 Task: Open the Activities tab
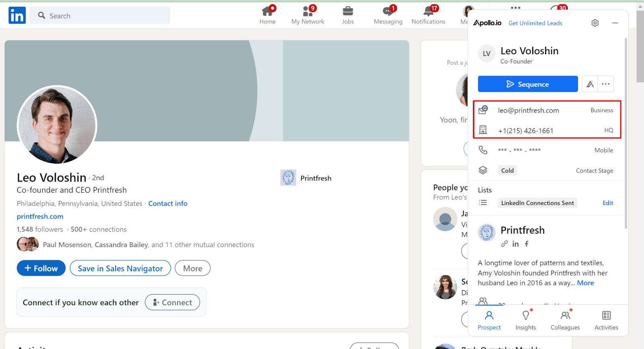[x=606, y=320]
